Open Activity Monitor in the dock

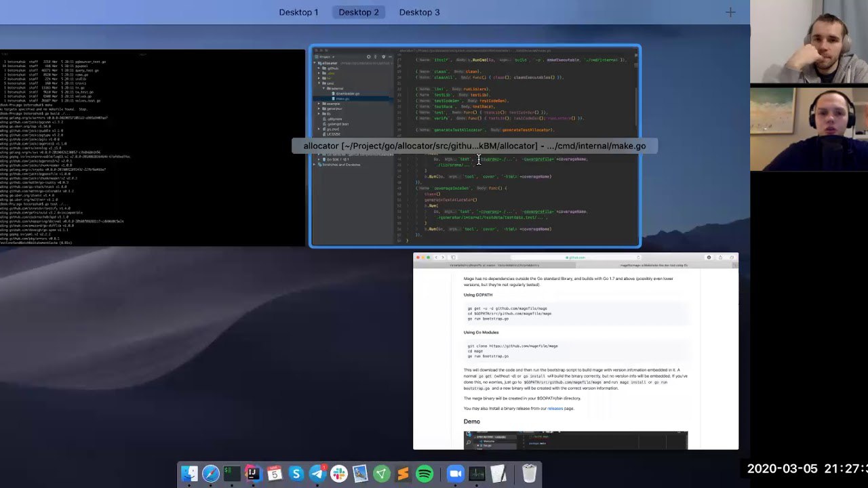tap(477, 474)
